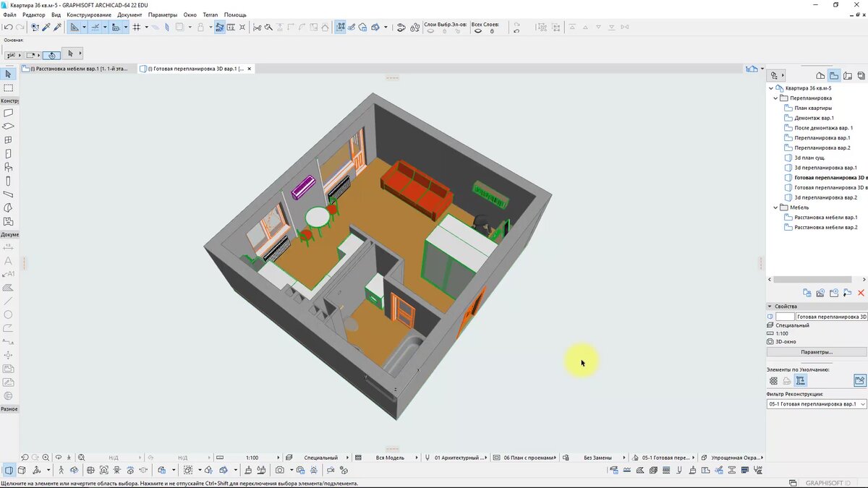Open the Документ menu
The width and height of the screenshot is (868, 488).
point(129,14)
